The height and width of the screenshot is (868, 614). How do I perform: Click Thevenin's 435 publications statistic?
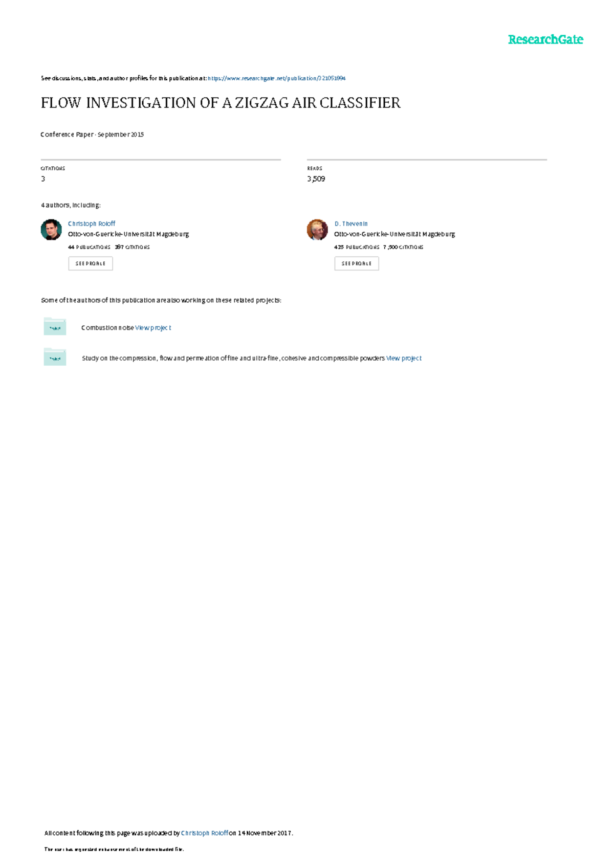pyautogui.click(x=357, y=247)
